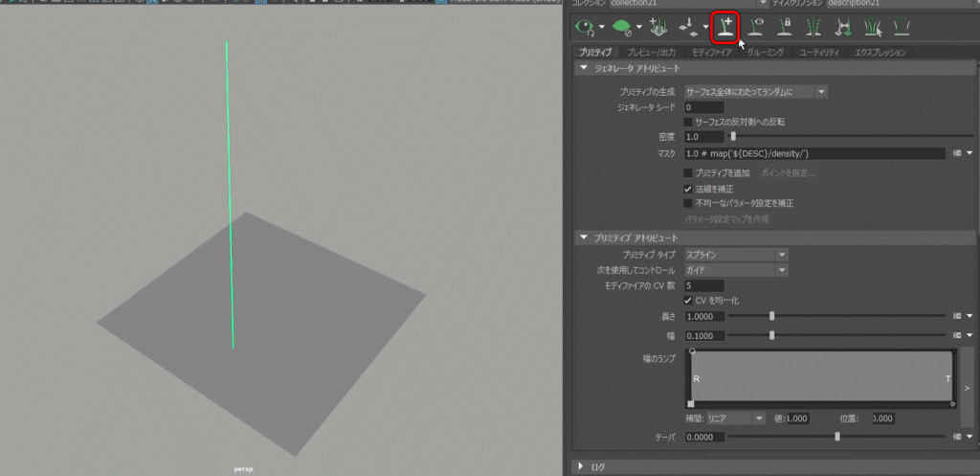Open the プリミティブ タイプ dropdown showing スプライン
980x476 pixels.
click(736, 254)
